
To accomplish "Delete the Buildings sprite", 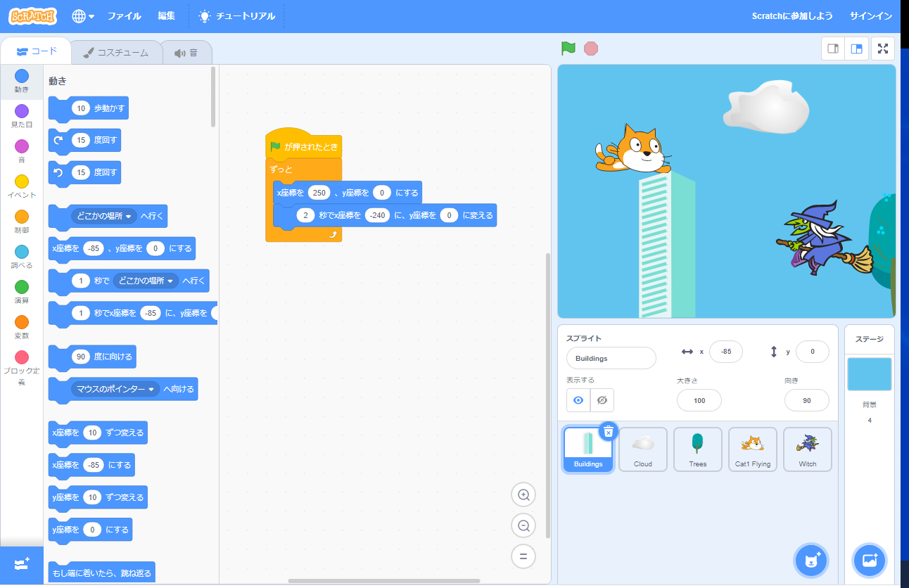I will click(x=609, y=431).
